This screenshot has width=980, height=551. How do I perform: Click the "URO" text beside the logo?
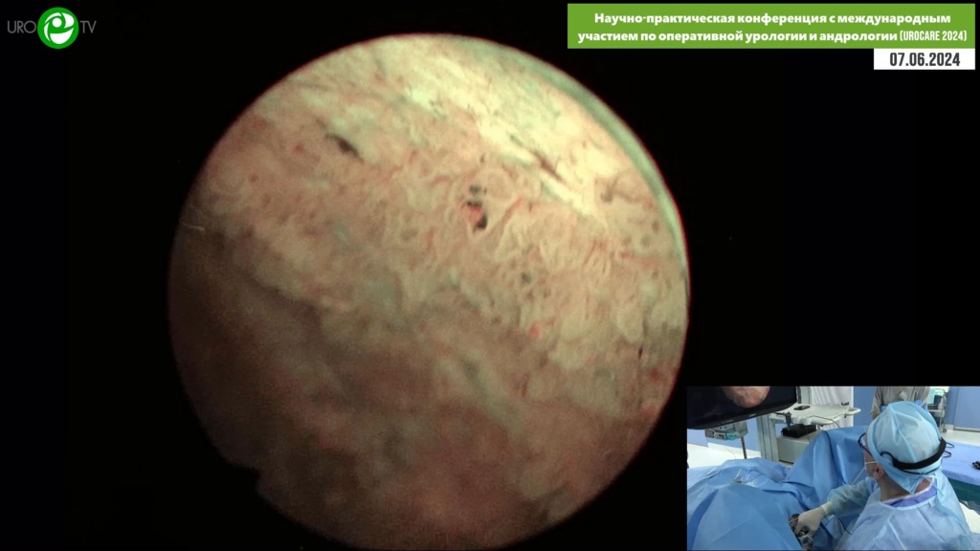pyautogui.click(x=21, y=28)
